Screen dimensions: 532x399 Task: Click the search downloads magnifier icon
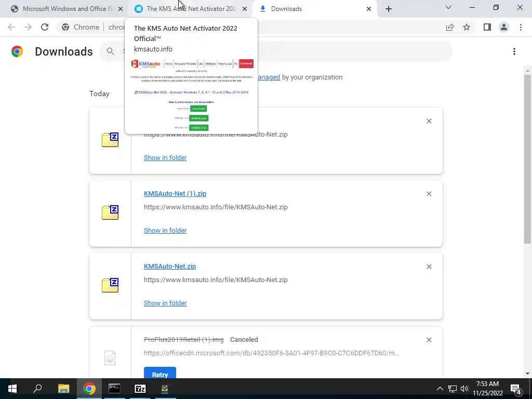click(110, 51)
